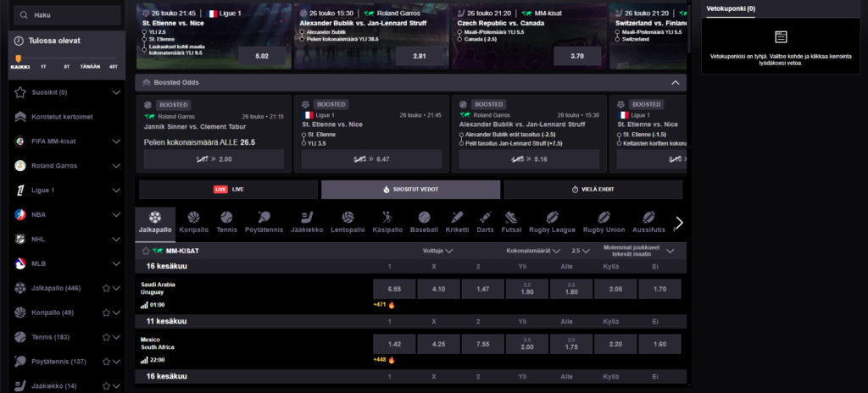The width and height of the screenshot is (868, 393).
Task: Bet 5.02 on St. Etienne vs. Nice combo
Action: click(x=262, y=56)
